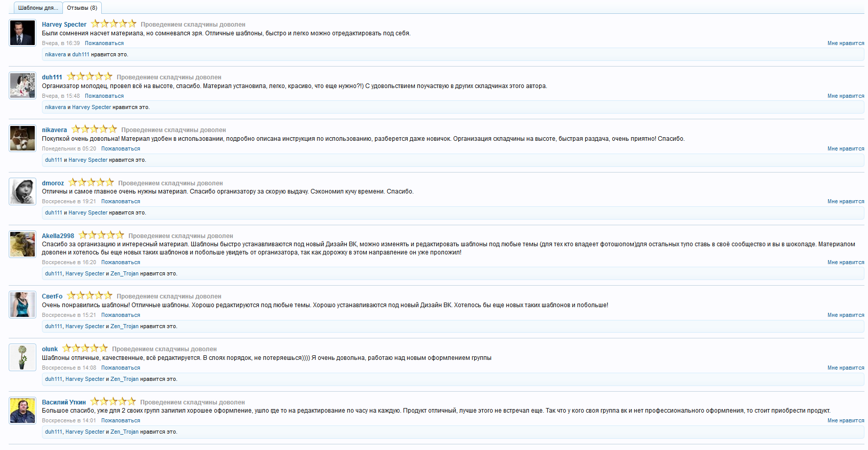The image size is (868, 450).
Task: Click Василий Уткин's avatar image
Action: [23, 411]
